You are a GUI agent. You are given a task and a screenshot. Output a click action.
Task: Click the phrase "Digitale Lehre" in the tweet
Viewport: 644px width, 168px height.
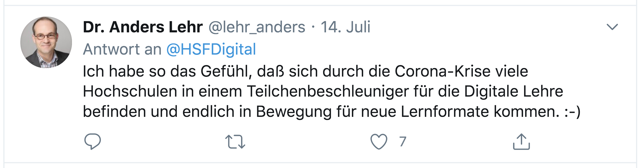point(513,91)
